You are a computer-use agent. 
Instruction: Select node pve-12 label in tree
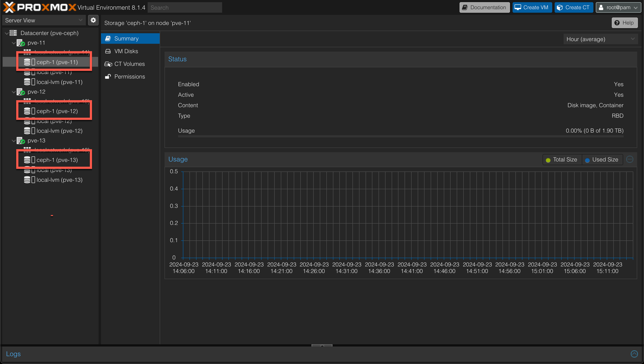click(37, 92)
